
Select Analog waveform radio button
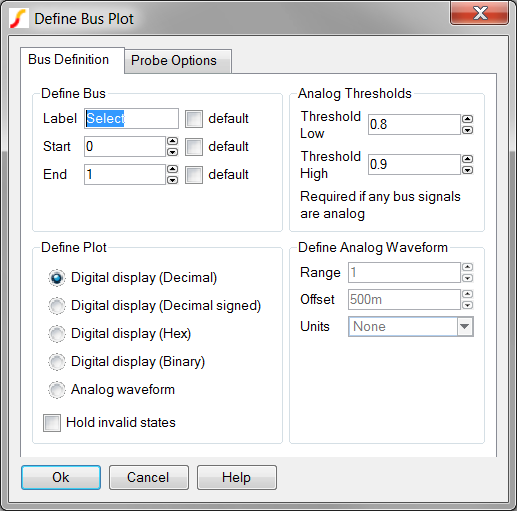57,390
